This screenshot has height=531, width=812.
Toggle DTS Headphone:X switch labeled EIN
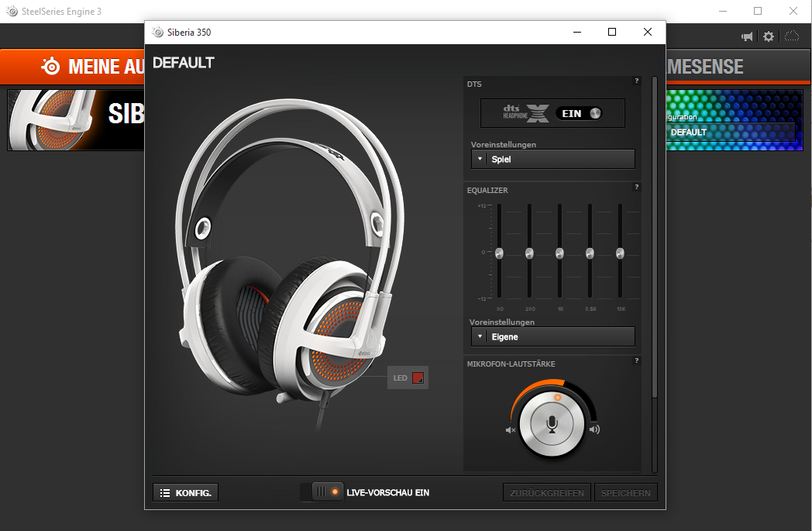coord(580,113)
